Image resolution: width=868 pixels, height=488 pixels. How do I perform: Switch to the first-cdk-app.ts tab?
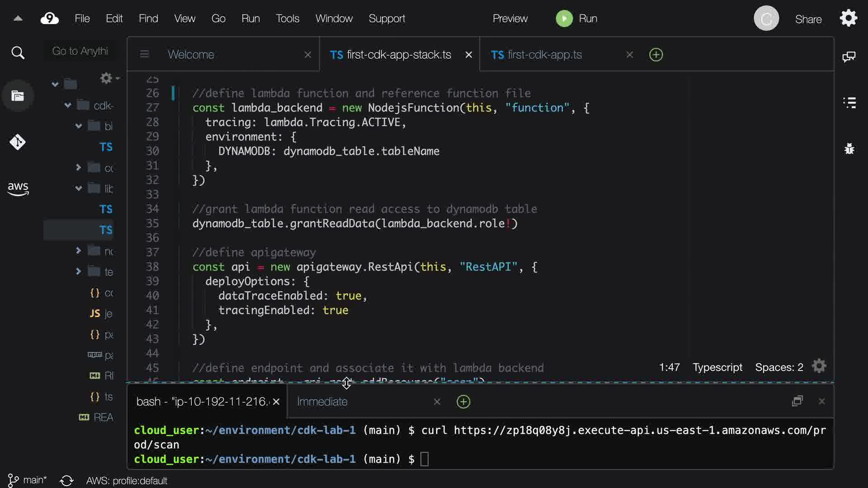click(544, 55)
